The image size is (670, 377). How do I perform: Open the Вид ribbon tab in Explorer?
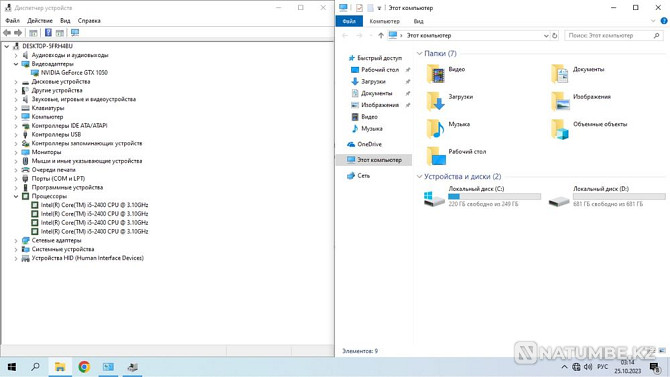coord(418,21)
